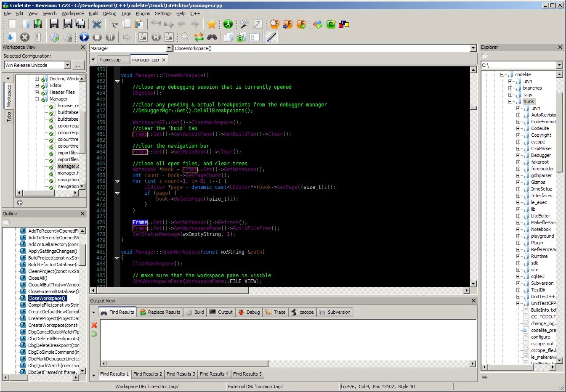Click the binoculars Find in Files icon

point(213,37)
